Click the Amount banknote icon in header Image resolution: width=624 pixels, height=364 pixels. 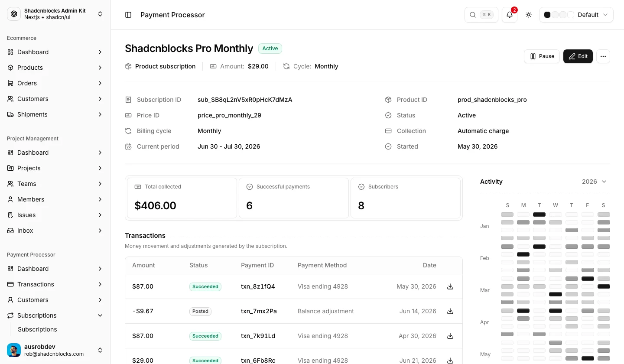pos(213,66)
